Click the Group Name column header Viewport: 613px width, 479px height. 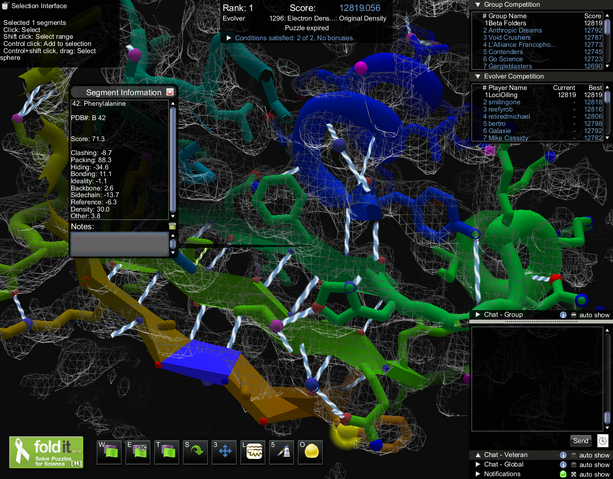[507, 16]
